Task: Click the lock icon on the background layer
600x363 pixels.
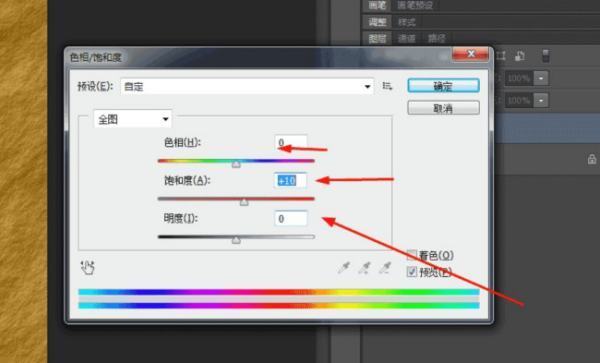Action: click(592, 159)
